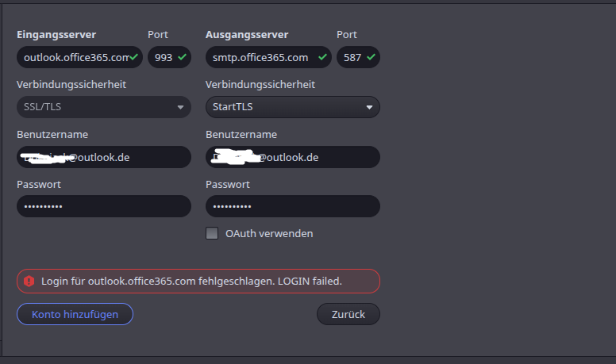Click green checkmark in incoming server field

click(134, 57)
